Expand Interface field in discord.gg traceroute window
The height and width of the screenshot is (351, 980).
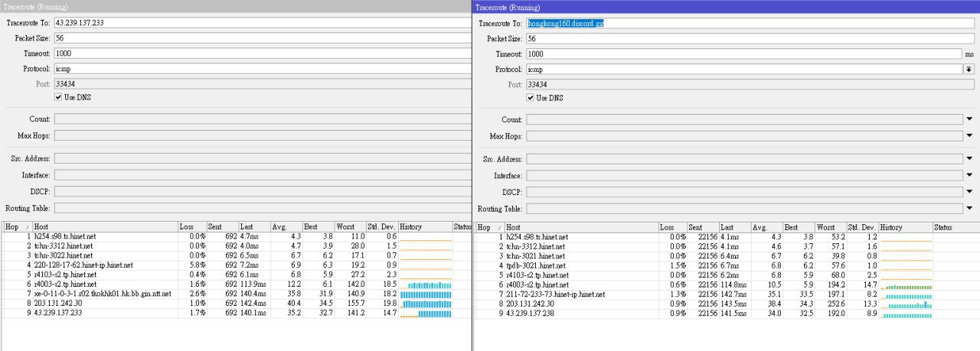click(x=969, y=176)
